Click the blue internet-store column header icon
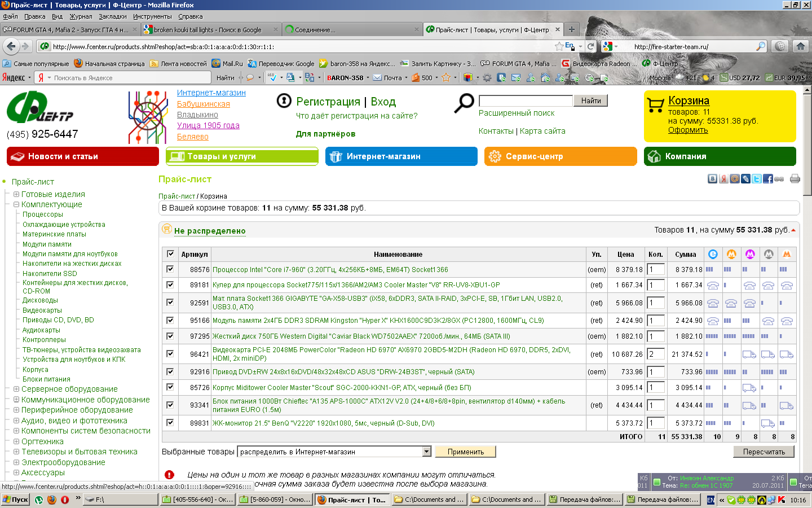 pyautogui.click(x=713, y=255)
